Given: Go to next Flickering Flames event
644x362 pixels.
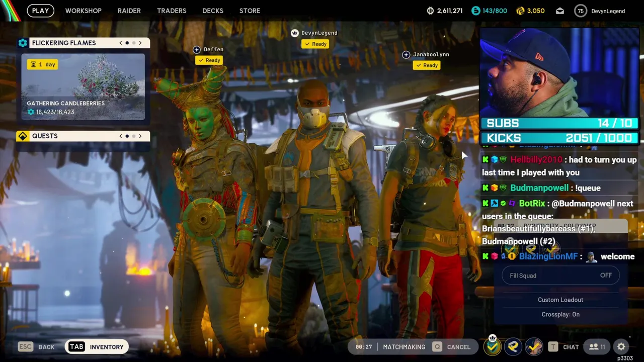Looking at the screenshot, I should (x=140, y=43).
